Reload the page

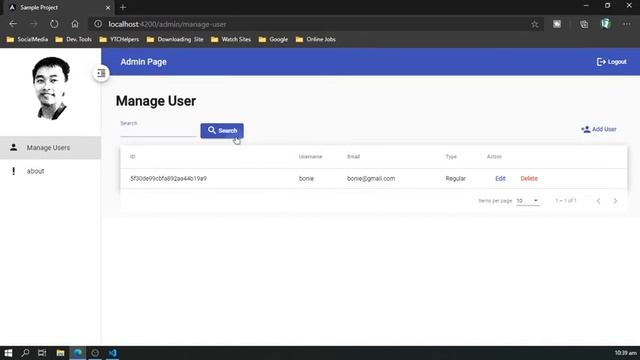pyautogui.click(x=54, y=24)
